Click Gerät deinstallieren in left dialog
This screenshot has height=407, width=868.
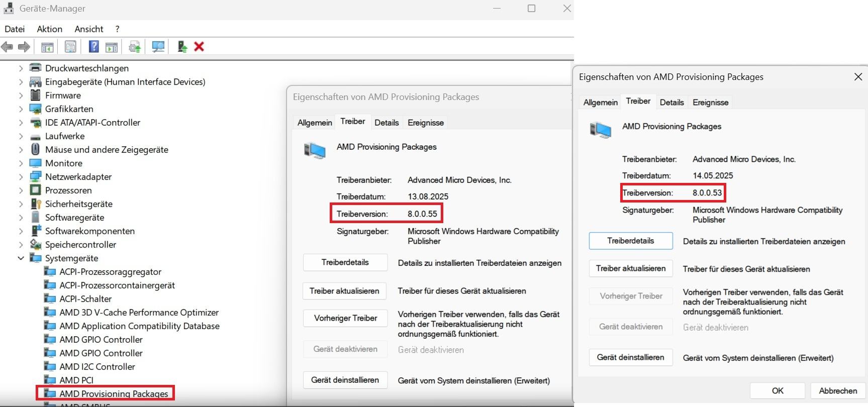point(345,380)
